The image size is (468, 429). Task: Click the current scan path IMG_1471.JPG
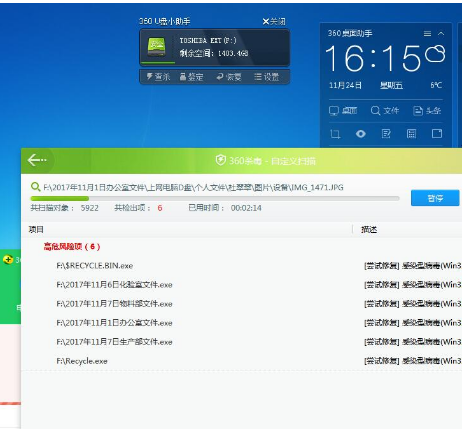[193, 187]
